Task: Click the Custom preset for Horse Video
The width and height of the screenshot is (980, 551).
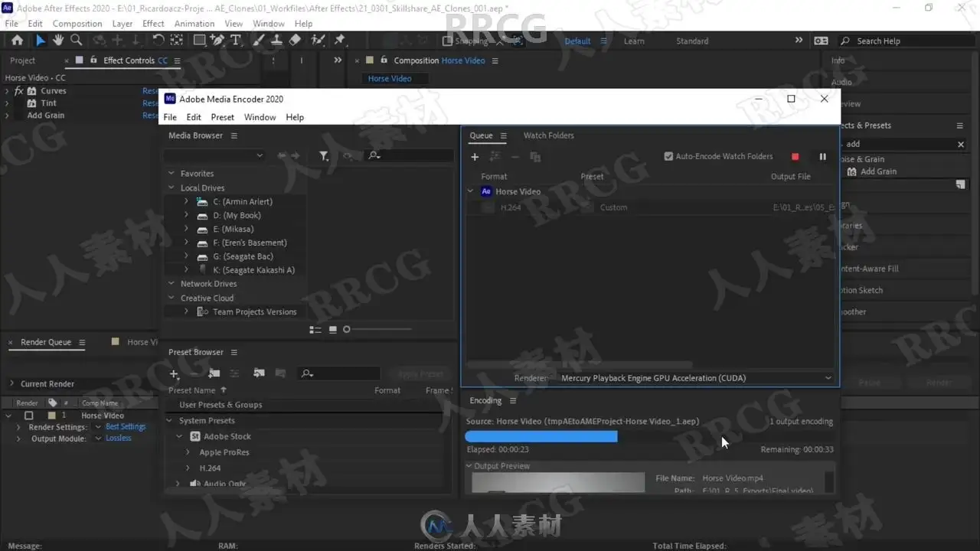Action: point(613,207)
